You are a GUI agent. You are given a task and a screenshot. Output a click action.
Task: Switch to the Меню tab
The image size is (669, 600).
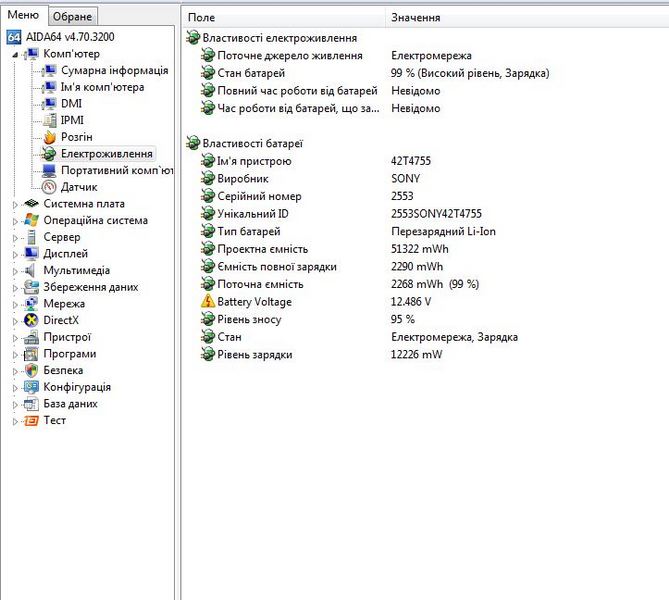tap(23, 16)
